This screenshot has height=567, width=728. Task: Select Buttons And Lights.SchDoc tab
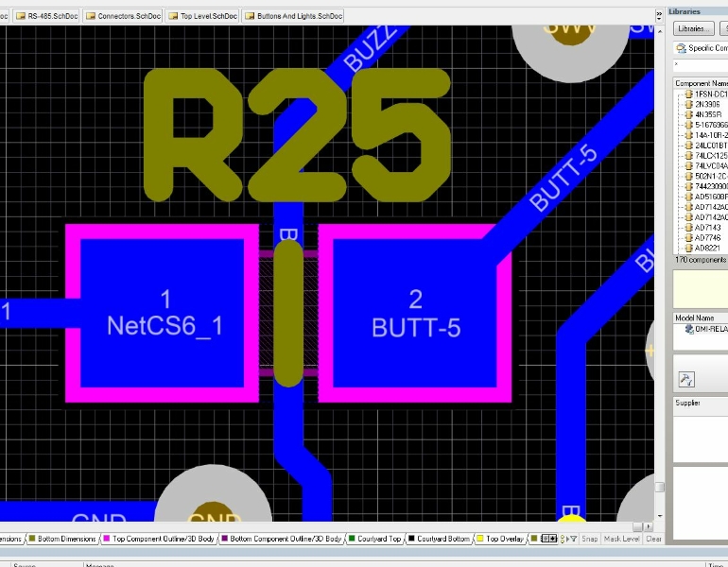(293, 16)
